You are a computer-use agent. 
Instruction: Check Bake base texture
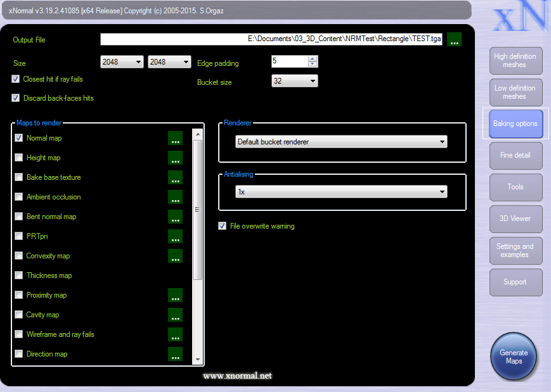19,177
